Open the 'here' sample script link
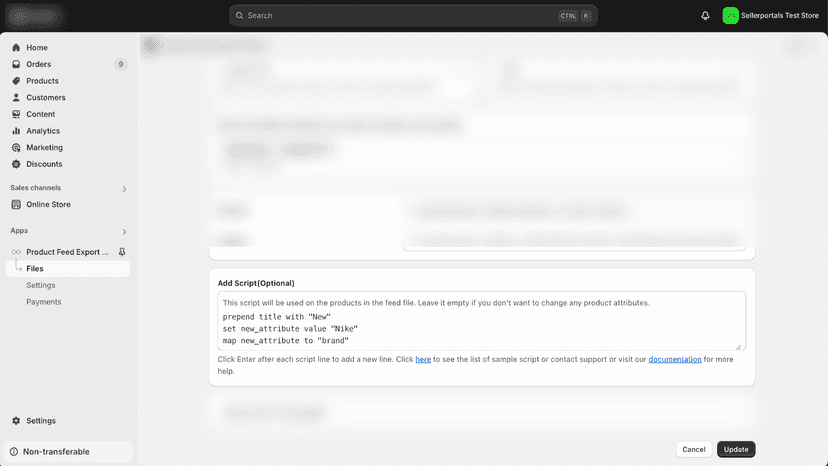Screen dimensions: 828x466 423,359
